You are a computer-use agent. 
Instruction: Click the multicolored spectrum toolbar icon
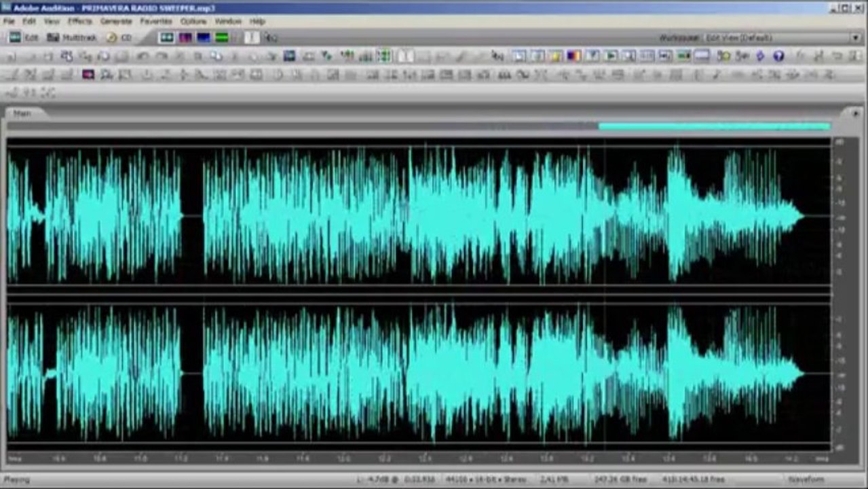[573, 56]
